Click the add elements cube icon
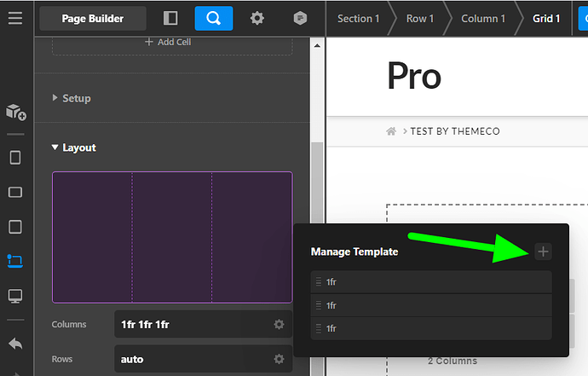This screenshot has height=376, width=588. coord(15,113)
